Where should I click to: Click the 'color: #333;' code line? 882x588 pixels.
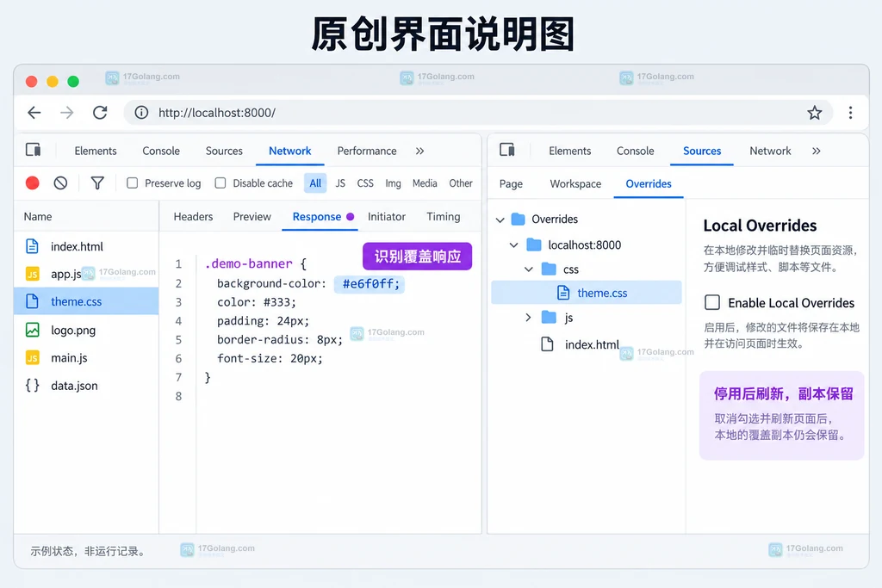[257, 302]
